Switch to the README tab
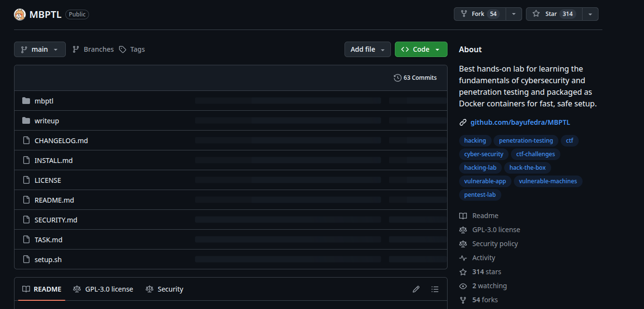The width and height of the screenshot is (644, 309). (x=42, y=289)
